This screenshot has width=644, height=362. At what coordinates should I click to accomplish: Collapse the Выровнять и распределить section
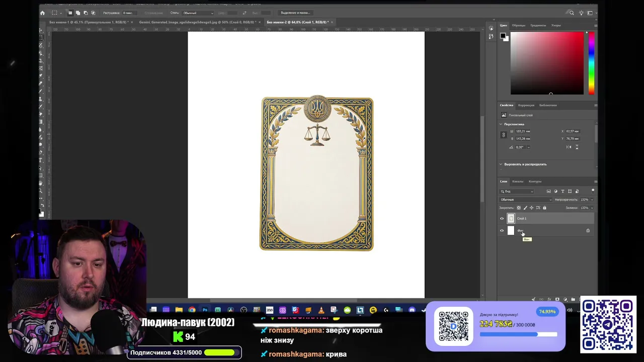click(x=501, y=164)
